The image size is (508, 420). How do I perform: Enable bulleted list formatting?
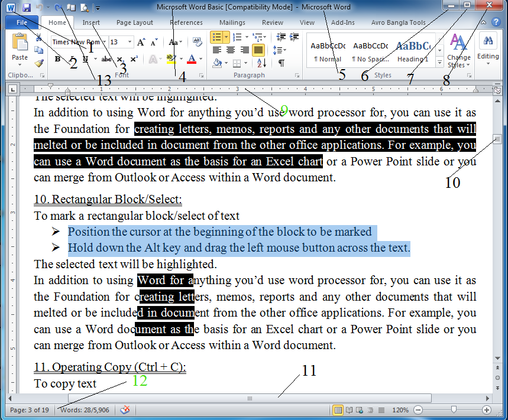click(217, 37)
